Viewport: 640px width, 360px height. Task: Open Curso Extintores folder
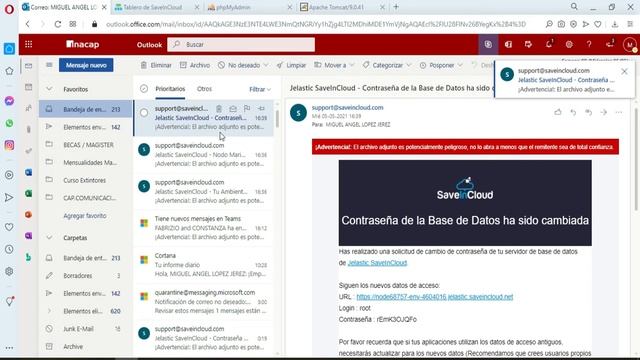coord(86,180)
